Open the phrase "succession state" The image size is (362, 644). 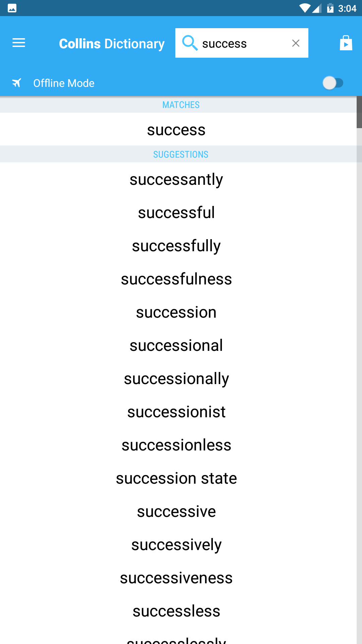tap(176, 478)
